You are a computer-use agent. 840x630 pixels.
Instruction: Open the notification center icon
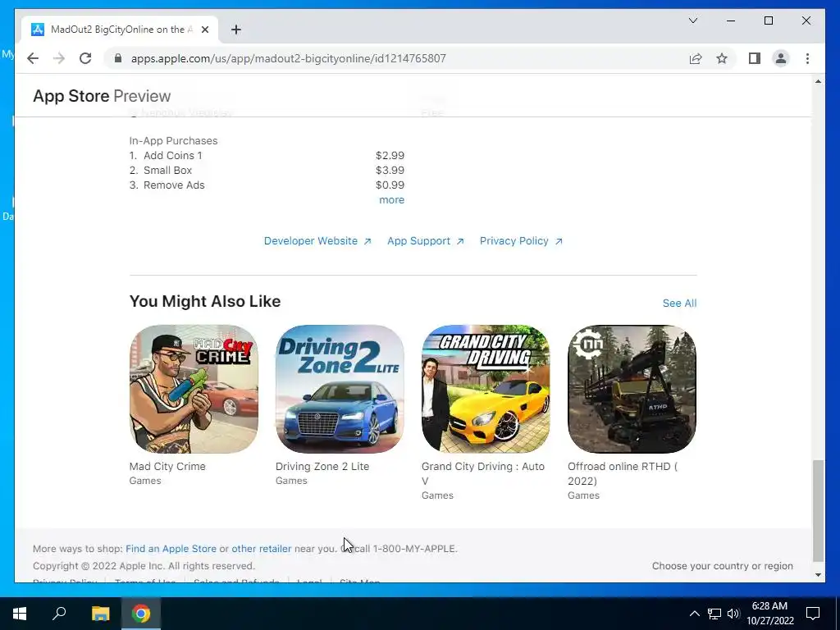click(813, 614)
